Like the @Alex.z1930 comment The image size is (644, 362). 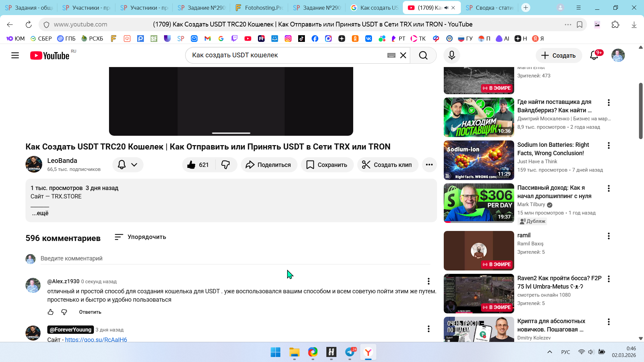click(51, 312)
